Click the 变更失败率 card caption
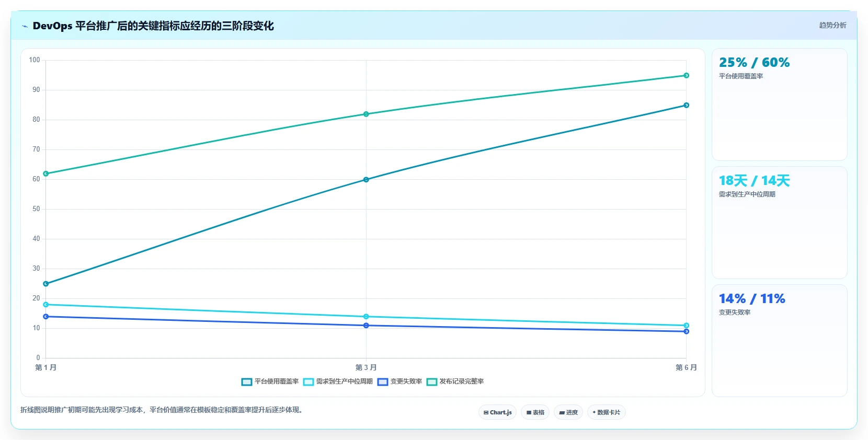The height and width of the screenshot is (440, 868). (735, 312)
